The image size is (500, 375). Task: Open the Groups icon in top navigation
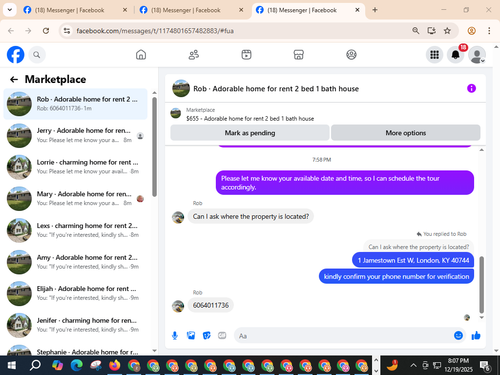click(x=351, y=55)
